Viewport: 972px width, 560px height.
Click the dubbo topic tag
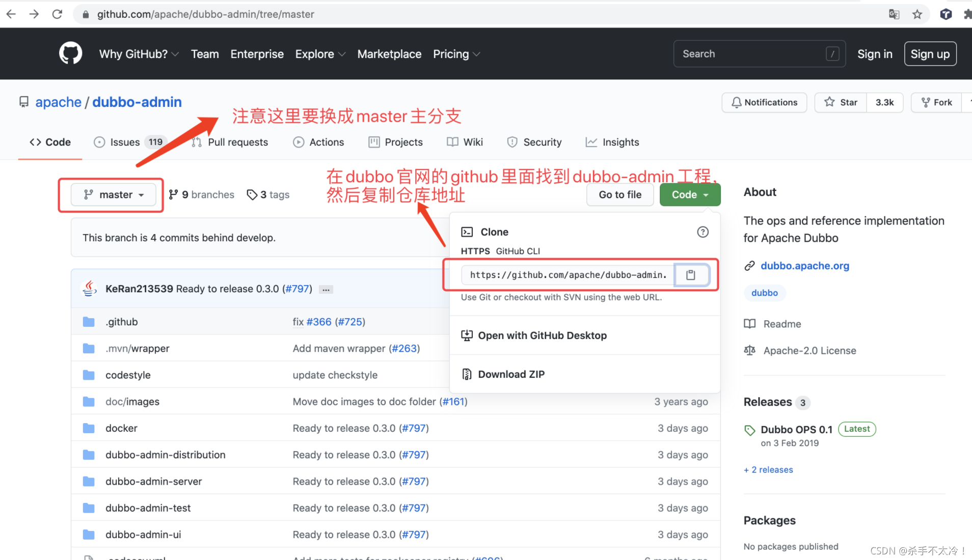point(764,293)
